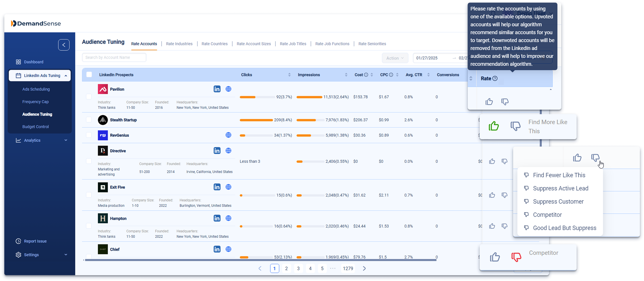644x281 pixels.
Task: Open Ads Scheduling in the sidebar
Action: click(36, 89)
